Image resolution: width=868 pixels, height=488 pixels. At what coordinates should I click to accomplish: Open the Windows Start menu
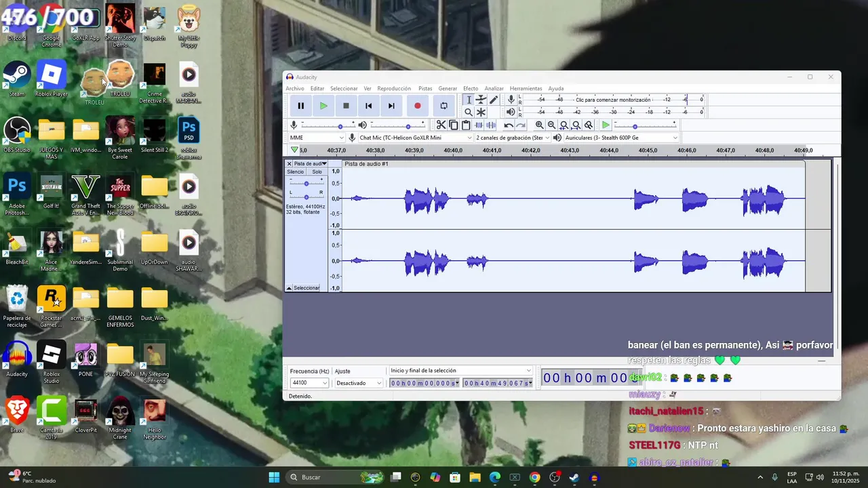[274, 477]
